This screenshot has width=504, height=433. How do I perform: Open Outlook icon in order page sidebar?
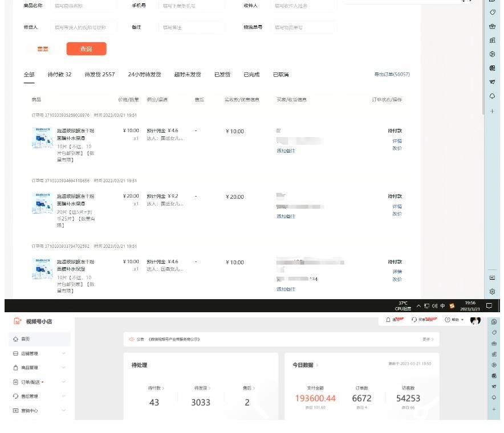[x=492, y=68]
